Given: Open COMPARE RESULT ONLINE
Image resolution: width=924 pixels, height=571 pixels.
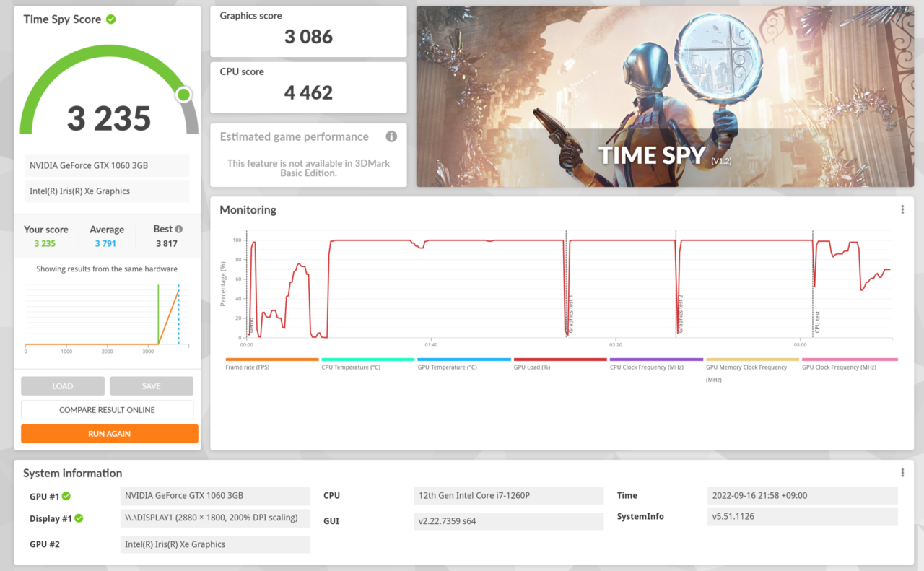Looking at the screenshot, I should click(x=107, y=410).
